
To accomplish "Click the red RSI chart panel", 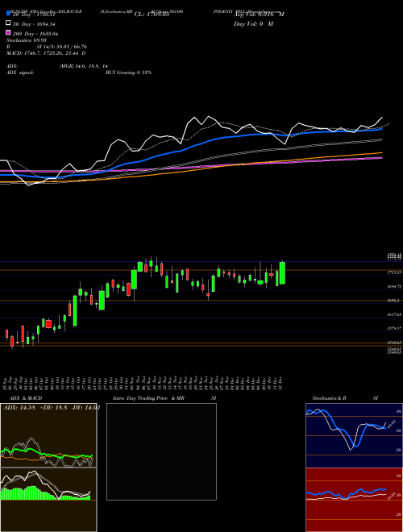I will [x=354, y=500].
